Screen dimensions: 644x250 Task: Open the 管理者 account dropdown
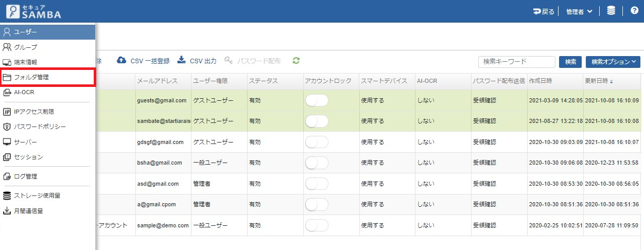coord(579,11)
